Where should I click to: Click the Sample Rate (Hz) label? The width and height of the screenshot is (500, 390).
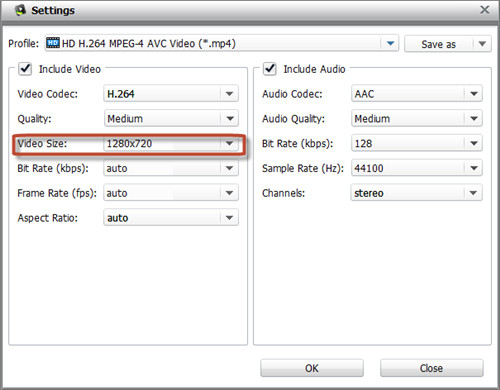303,168
